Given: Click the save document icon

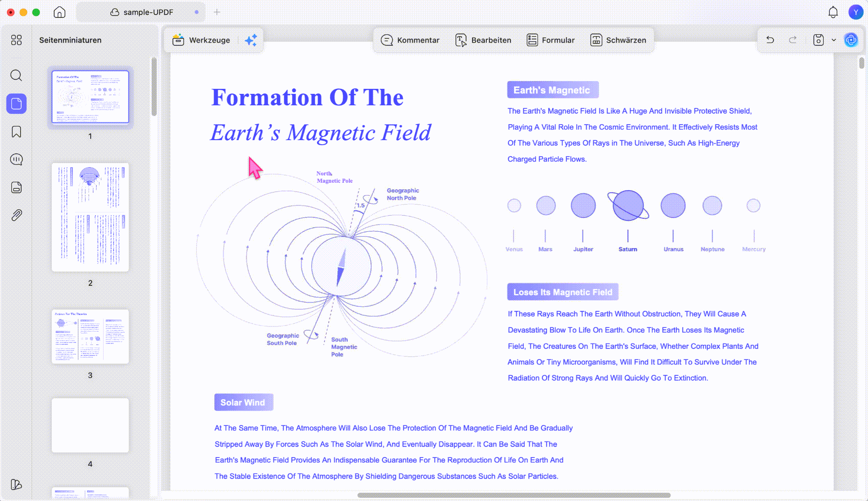Looking at the screenshot, I should coord(818,40).
